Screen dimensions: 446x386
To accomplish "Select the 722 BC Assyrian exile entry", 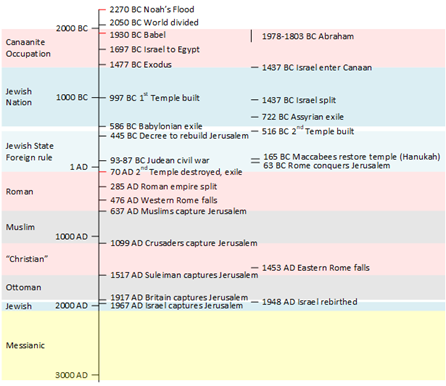I will 303,117.
